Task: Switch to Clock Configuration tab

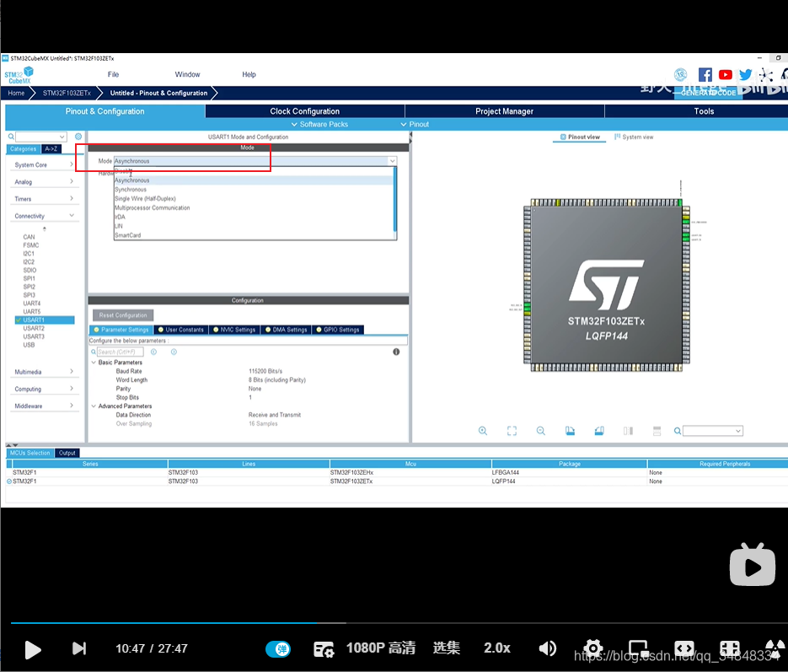Action: [x=304, y=111]
